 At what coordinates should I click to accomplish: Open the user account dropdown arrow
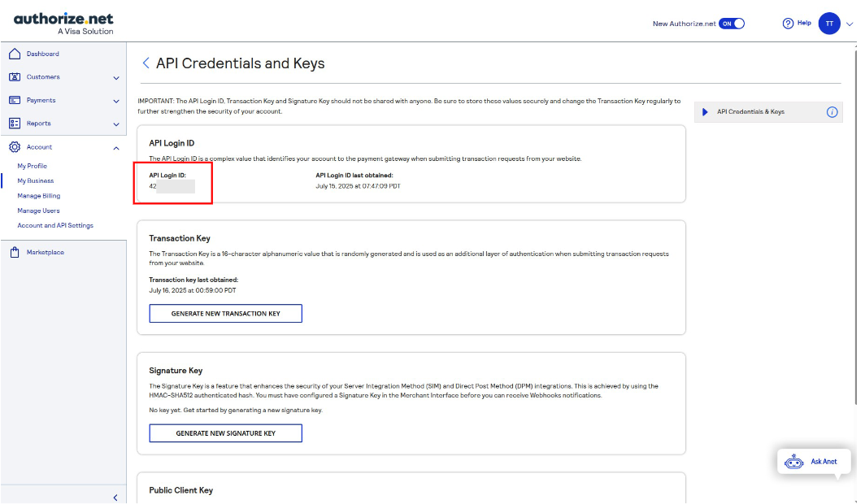(850, 24)
